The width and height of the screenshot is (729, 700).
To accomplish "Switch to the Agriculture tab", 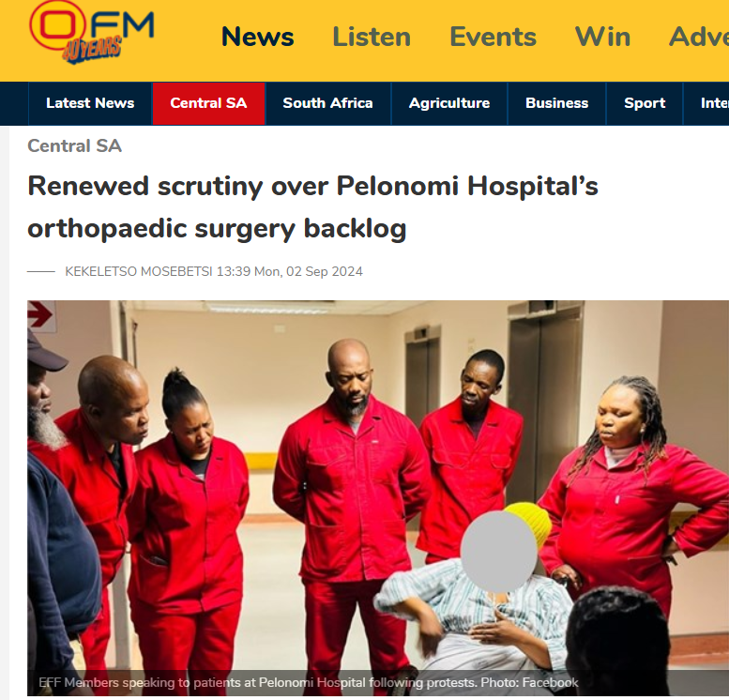I will [x=449, y=103].
